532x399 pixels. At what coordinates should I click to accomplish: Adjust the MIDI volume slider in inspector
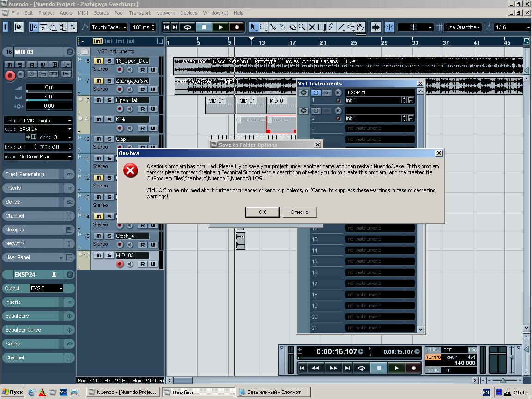[x=49, y=88]
